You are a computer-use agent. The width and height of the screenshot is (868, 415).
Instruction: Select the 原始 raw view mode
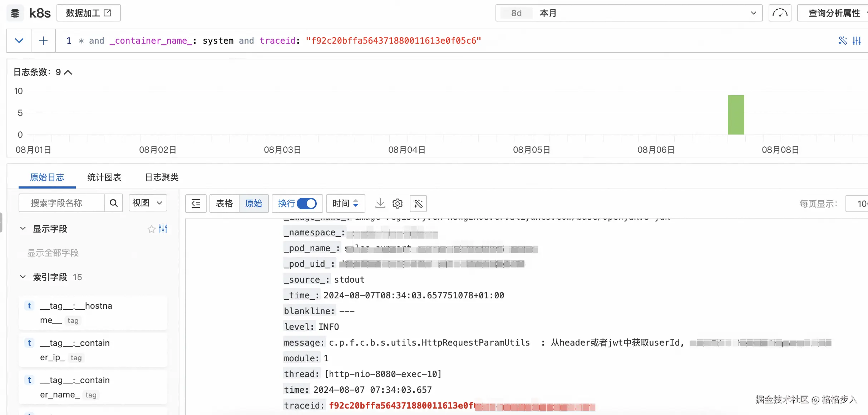click(x=253, y=204)
